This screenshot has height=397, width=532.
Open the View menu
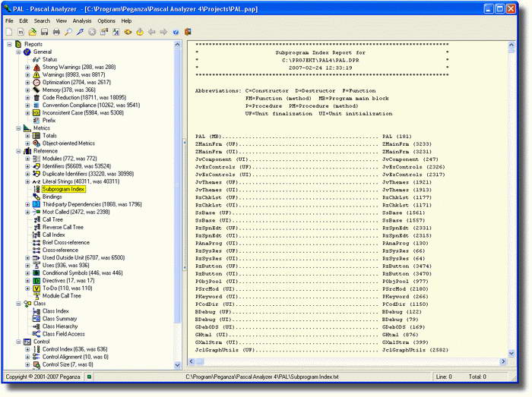[x=62, y=20]
